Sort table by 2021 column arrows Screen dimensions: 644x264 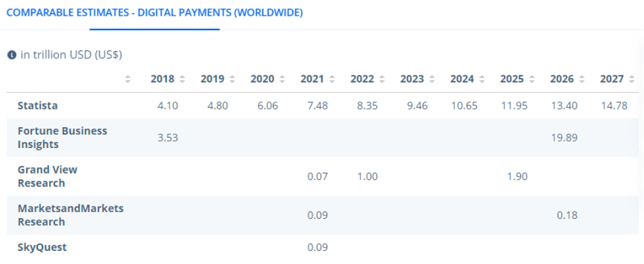tap(332, 79)
